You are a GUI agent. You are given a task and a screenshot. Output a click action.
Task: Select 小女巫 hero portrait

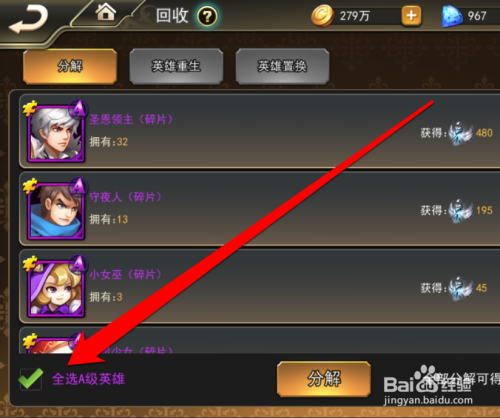click(x=56, y=288)
